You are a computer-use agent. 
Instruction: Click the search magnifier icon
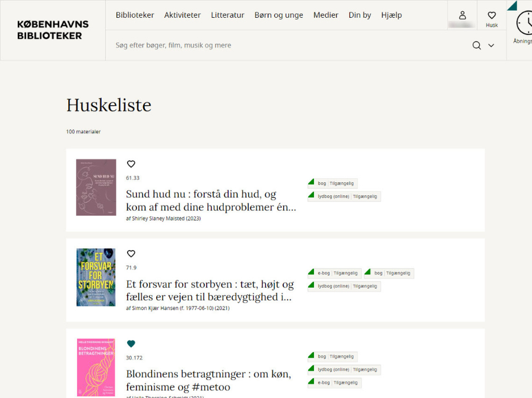[476, 45]
